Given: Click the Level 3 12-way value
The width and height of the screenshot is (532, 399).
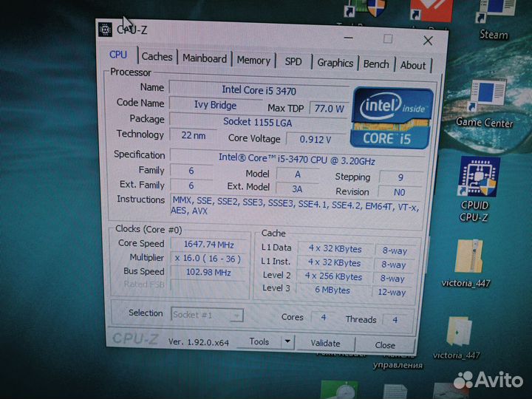Looking at the screenshot, I should coord(392,292).
